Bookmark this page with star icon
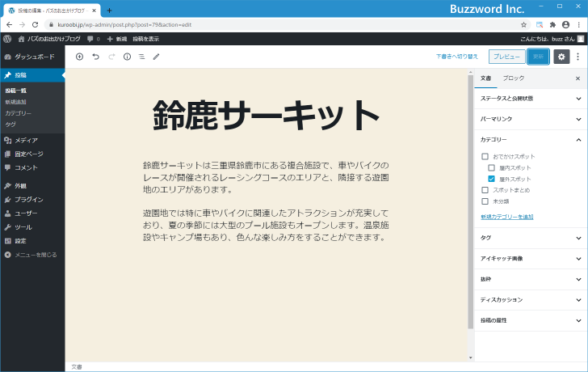Screen dimensions: 588x372 coord(524,25)
